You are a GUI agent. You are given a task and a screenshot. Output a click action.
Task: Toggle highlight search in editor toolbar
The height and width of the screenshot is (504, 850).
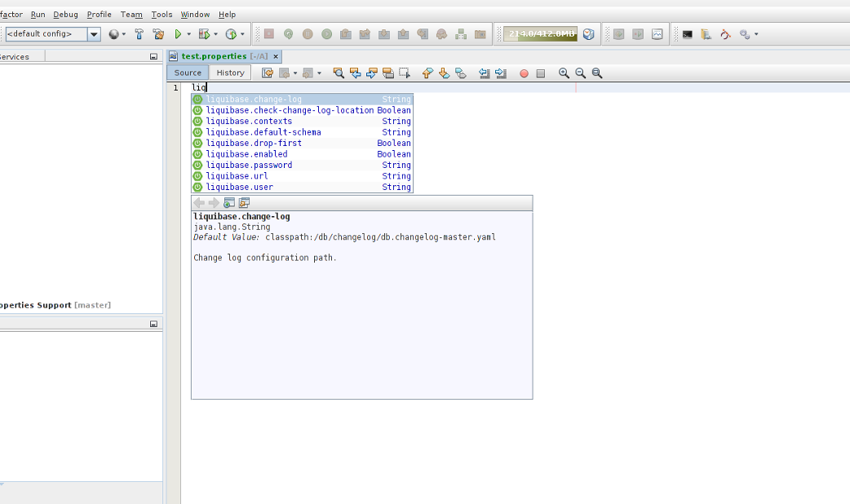point(389,73)
